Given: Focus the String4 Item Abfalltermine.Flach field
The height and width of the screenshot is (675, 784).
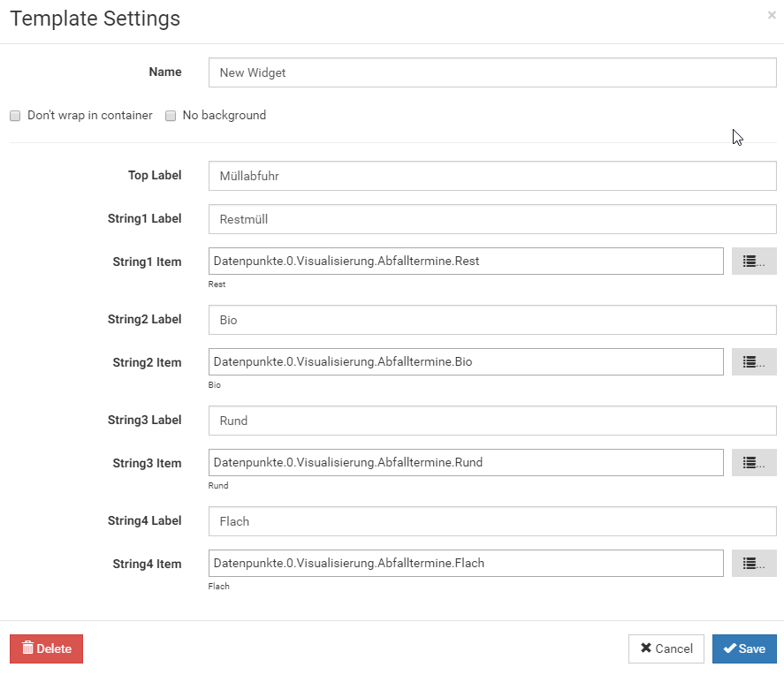Looking at the screenshot, I should pyautogui.click(x=466, y=564).
